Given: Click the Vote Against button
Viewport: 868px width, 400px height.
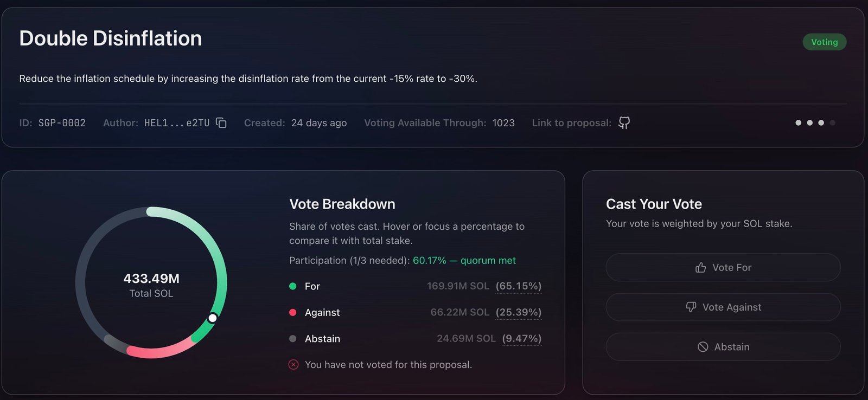Looking at the screenshot, I should [723, 307].
